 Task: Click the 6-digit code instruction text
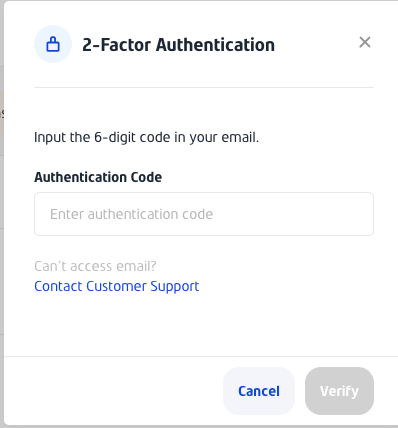(x=146, y=137)
